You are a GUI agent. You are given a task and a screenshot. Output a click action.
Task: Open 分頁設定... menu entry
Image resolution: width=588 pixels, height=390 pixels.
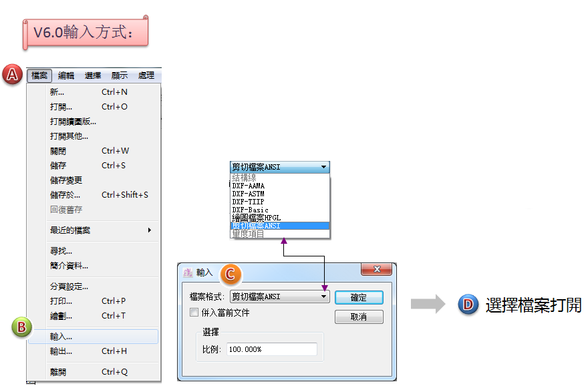coord(94,286)
